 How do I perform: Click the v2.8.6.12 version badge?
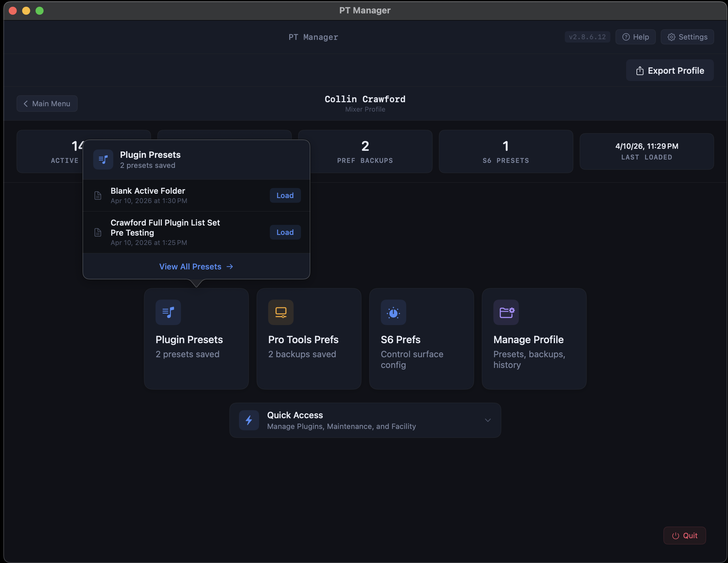(x=587, y=37)
